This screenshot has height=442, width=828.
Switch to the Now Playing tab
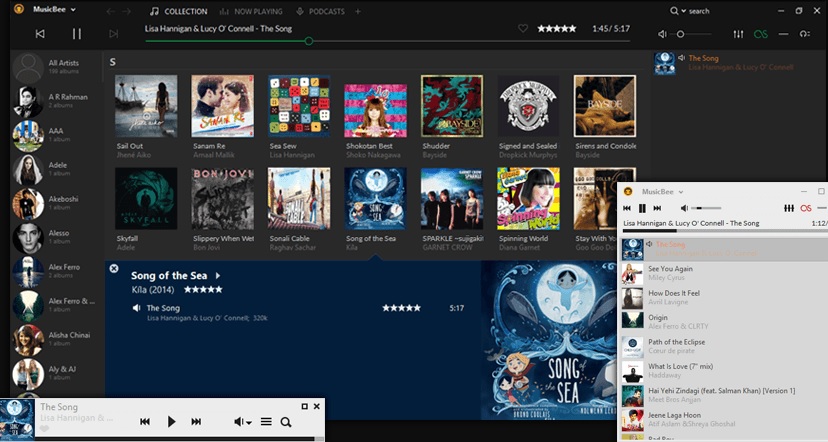251,11
